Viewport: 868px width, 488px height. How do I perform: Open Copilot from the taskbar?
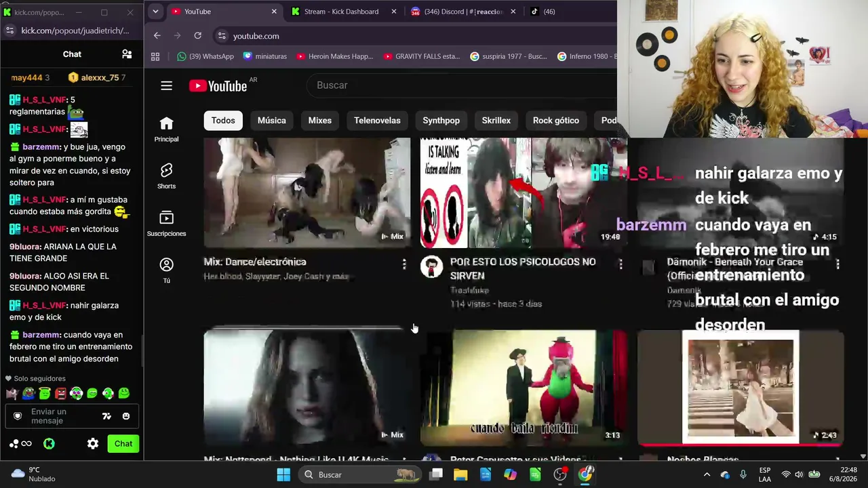click(x=510, y=474)
